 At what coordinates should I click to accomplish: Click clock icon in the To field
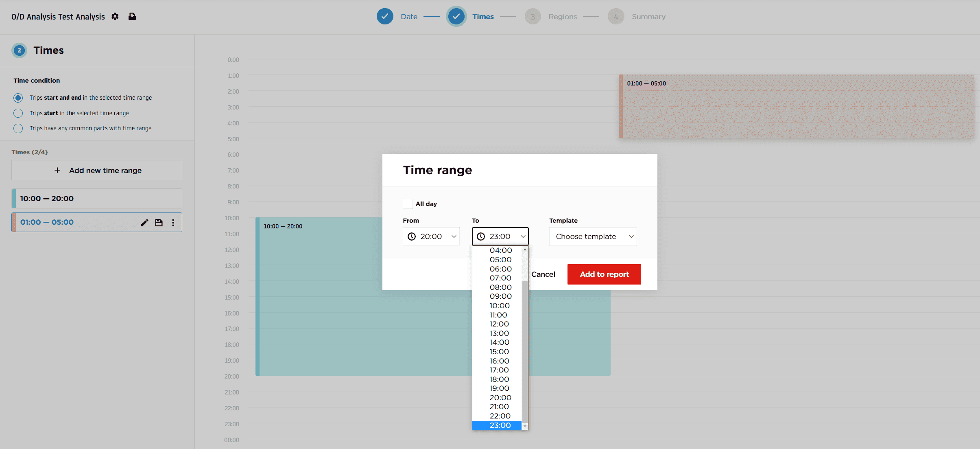(481, 237)
